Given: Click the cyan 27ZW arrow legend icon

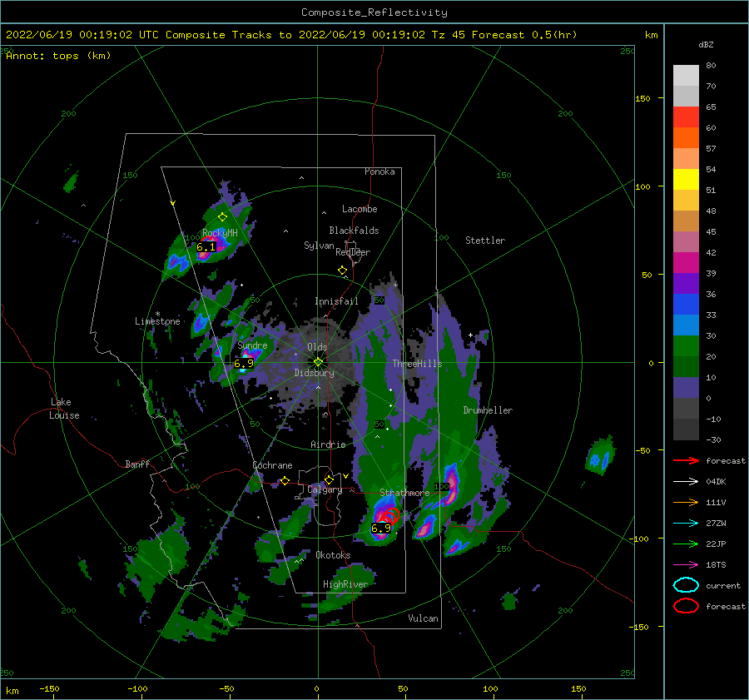Looking at the screenshot, I should [686, 523].
